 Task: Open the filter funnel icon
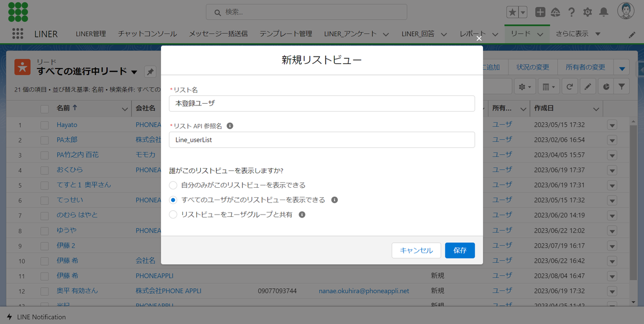tap(622, 87)
